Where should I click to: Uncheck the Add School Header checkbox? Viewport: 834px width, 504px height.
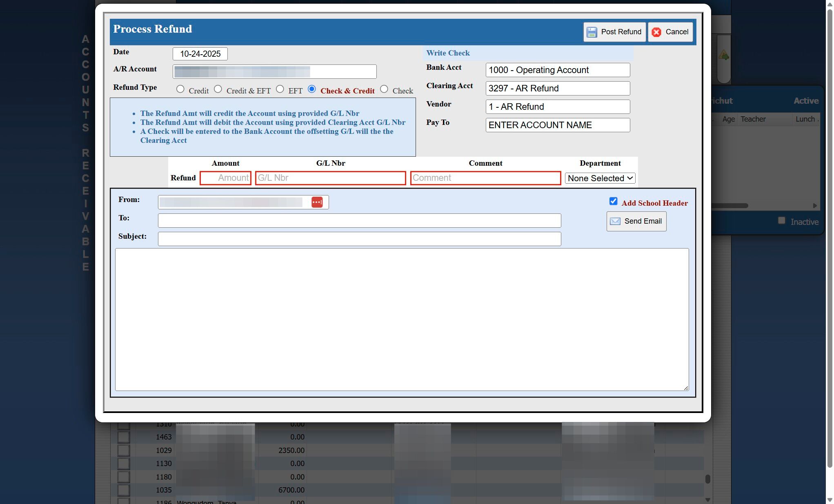(x=613, y=201)
